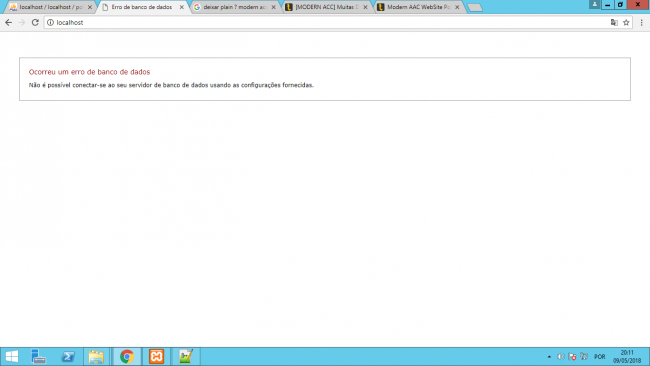The width and height of the screenshot is (650, 366).
Task: Change the POR keyboard language
Action: point(599,356)
